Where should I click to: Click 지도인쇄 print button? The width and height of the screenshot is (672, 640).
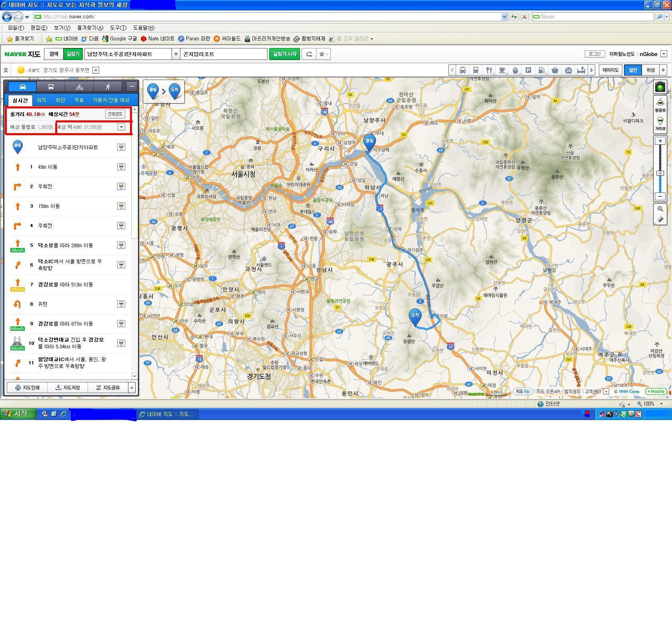click(x=27, y=387)
